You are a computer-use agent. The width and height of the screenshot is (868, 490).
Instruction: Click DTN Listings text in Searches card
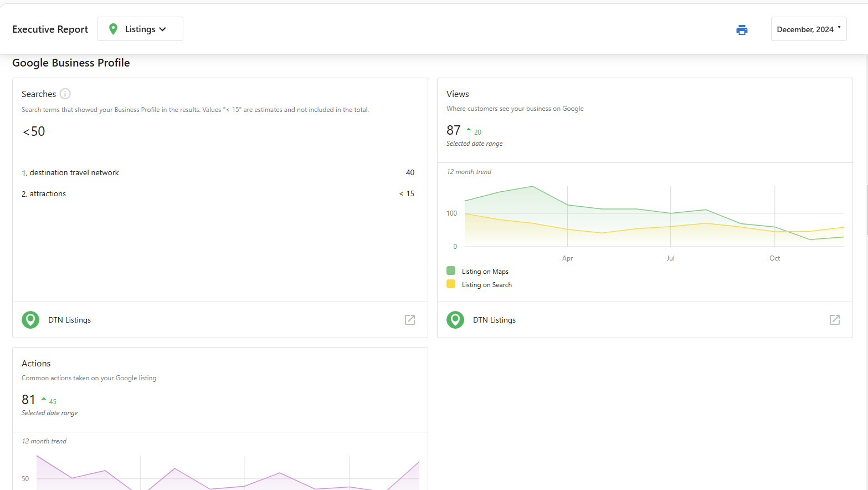click(x=69, y=320)
